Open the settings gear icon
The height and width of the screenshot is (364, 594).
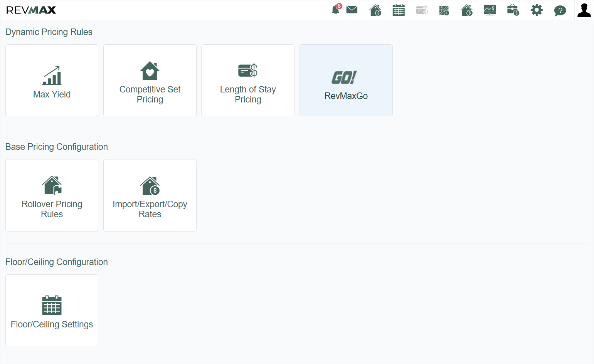pos(537,10)
